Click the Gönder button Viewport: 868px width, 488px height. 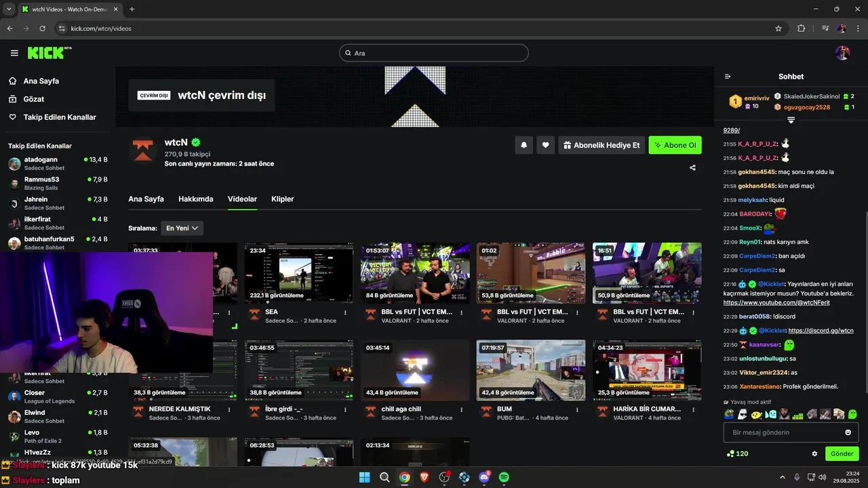[x=842, y=453]
